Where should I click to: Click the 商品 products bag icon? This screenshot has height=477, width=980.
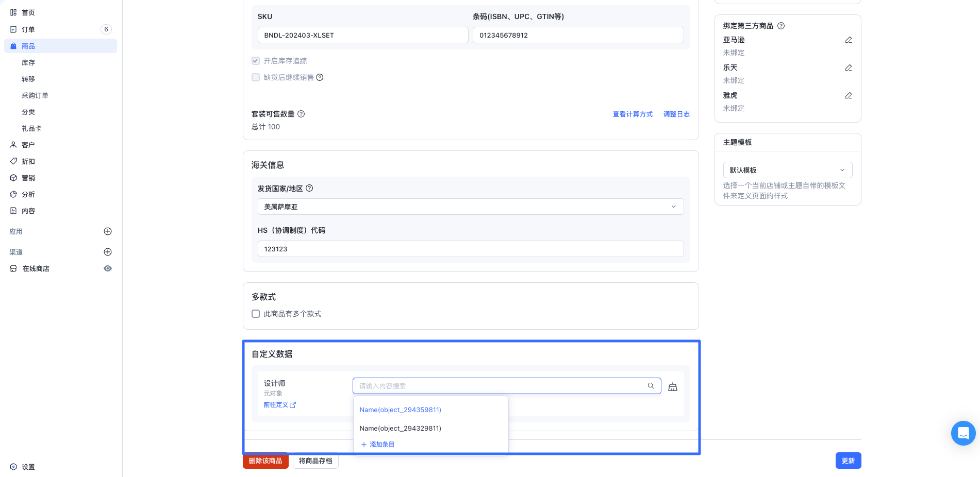[13, 46]
